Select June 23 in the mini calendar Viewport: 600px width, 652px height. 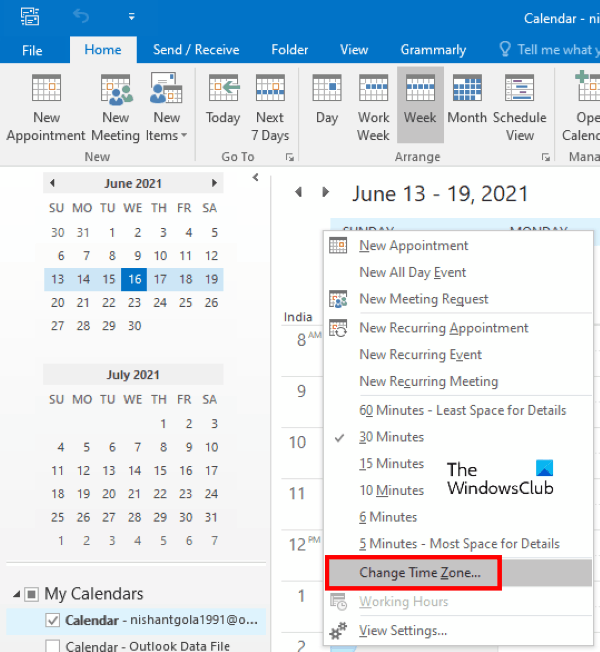(x=134, y=302)
